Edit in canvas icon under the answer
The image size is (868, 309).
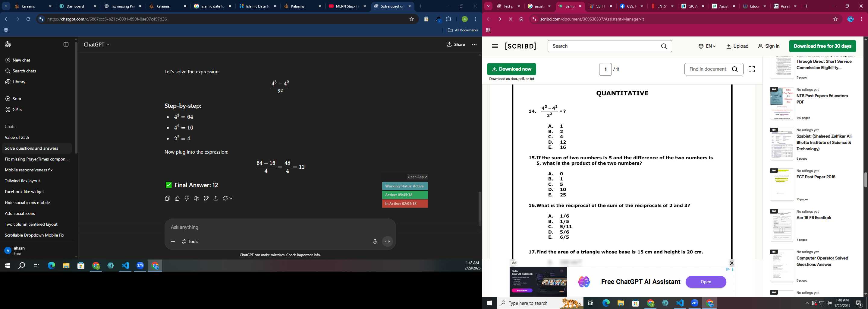point(206,198)
